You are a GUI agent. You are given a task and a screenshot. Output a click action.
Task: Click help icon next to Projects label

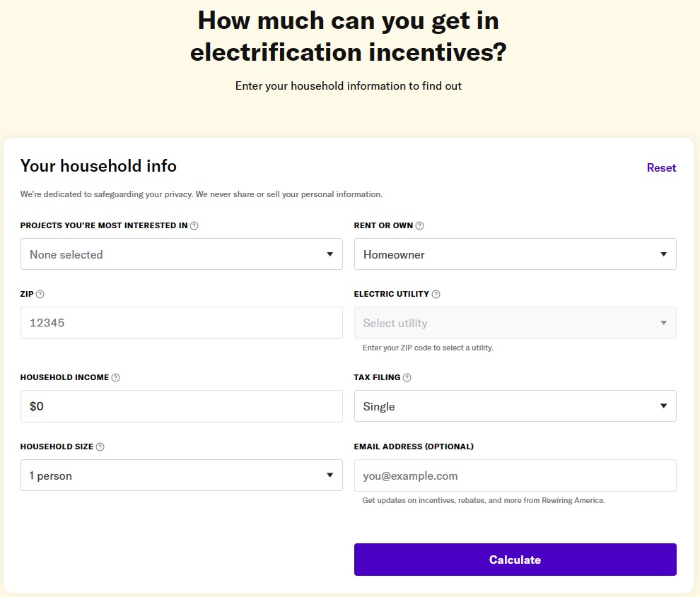194,226
